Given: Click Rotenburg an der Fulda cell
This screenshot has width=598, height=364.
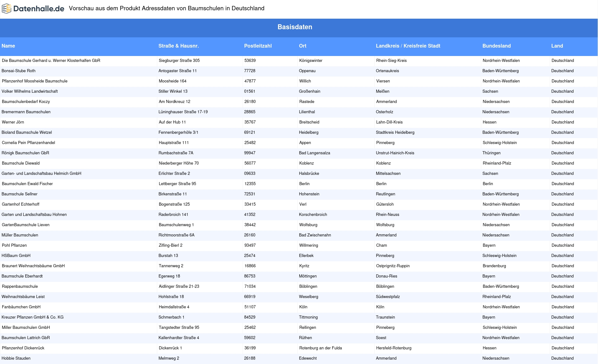Looking at the screenshot, I should click(x=320, y=348).
